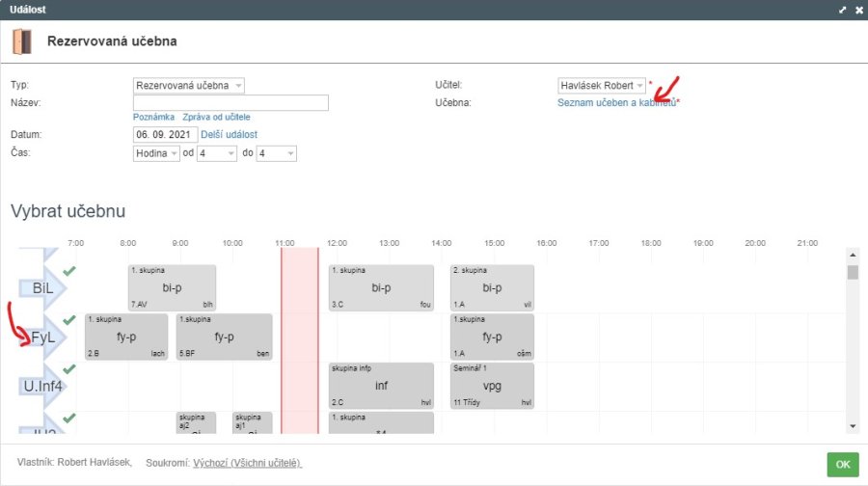Viewport: 868px width, 486px height.
Task: Click green checkmark next to FyL
Action: (x=69, y=320)
